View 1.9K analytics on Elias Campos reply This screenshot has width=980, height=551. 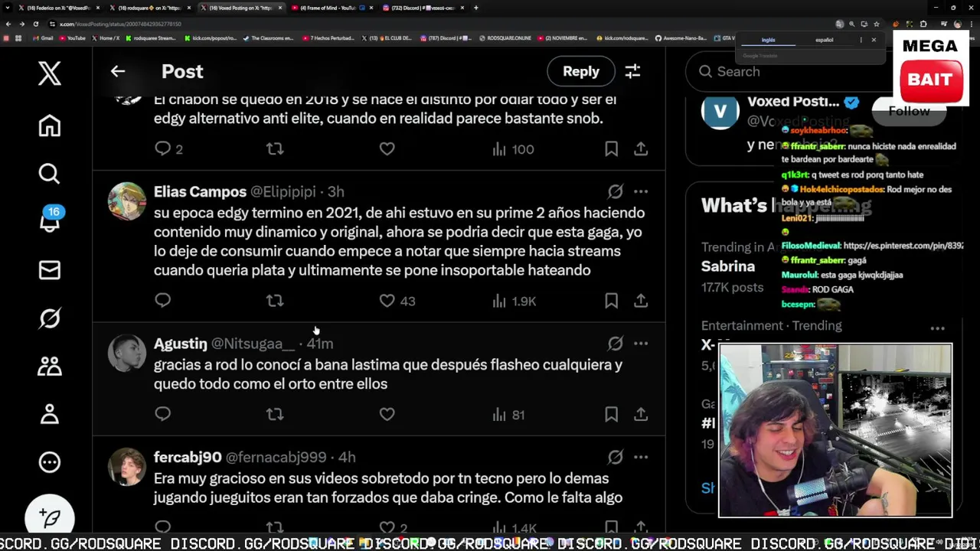pos(514,301)
